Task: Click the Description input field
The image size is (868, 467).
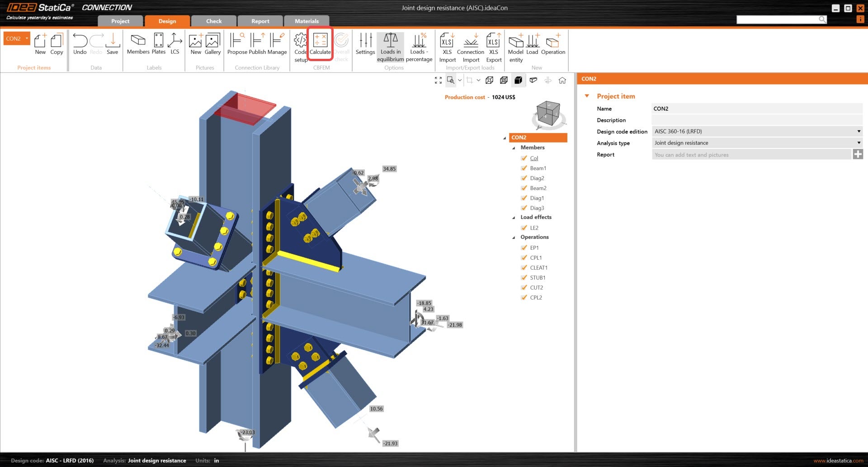Action: [x=757, y=120]
